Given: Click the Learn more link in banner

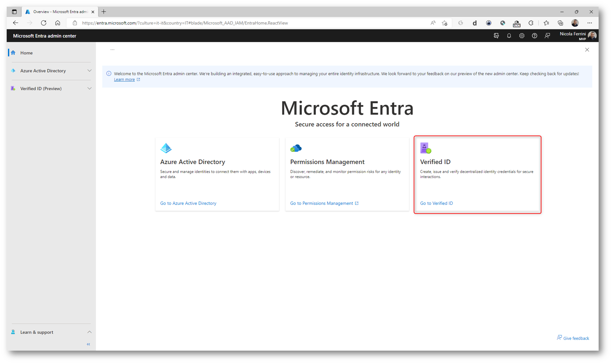Looking at the screenshot, I should (x=124, y=80).
